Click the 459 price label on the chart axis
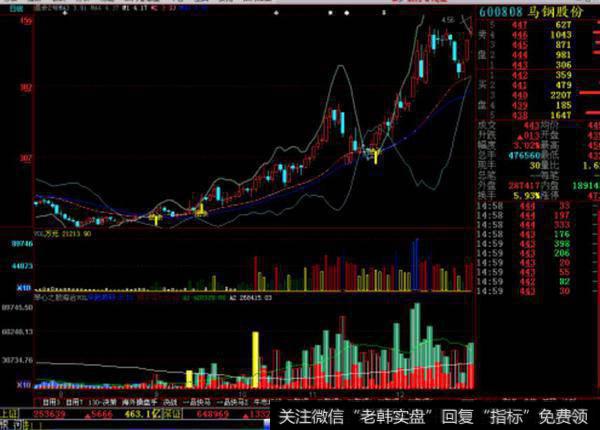Image resolution: width=600 pixels, height=430 pixels. (23, 20)
